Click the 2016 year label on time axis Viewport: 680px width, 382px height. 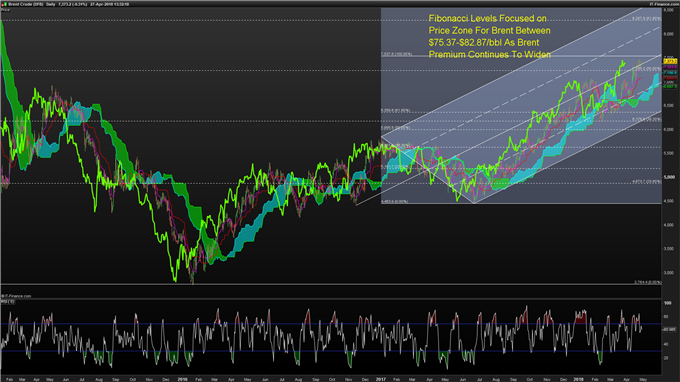click(182, 379)
